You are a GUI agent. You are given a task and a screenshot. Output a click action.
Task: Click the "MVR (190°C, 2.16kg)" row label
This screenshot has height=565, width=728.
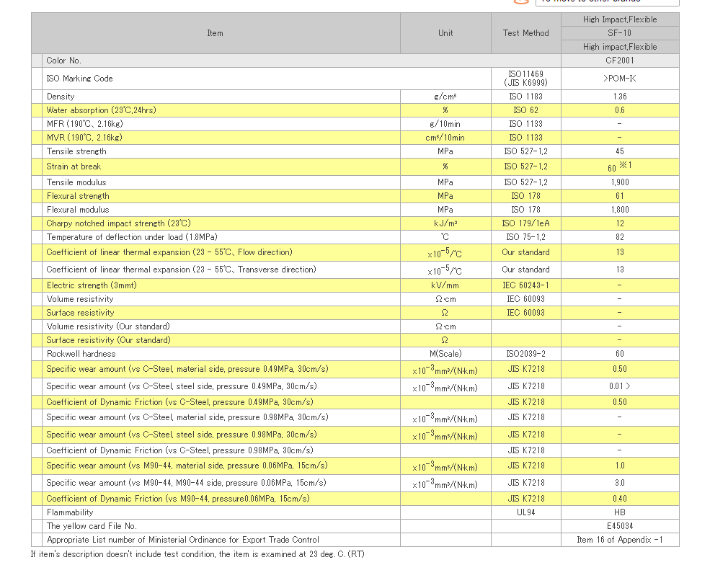point(84,138)
